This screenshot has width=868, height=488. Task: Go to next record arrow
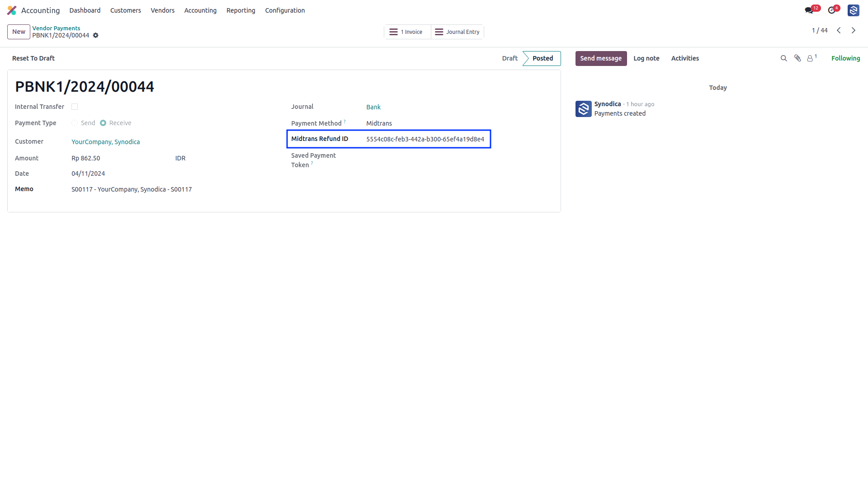pos(854,31)
